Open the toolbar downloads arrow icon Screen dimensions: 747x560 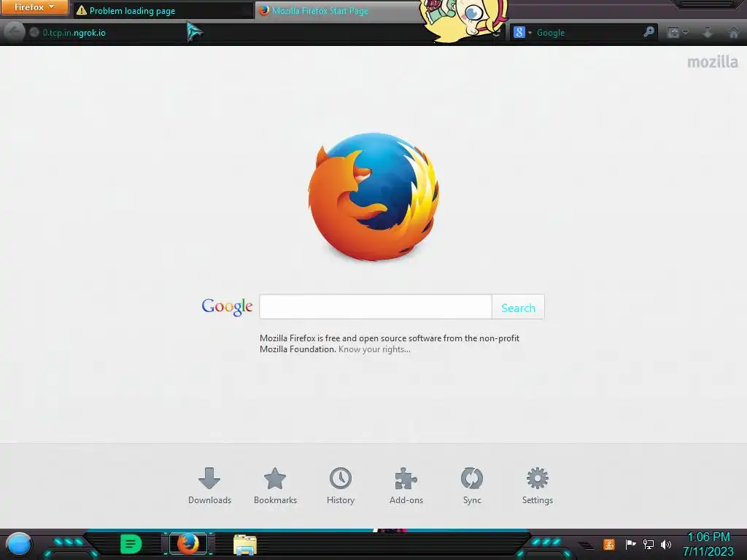tap(708, 32)
